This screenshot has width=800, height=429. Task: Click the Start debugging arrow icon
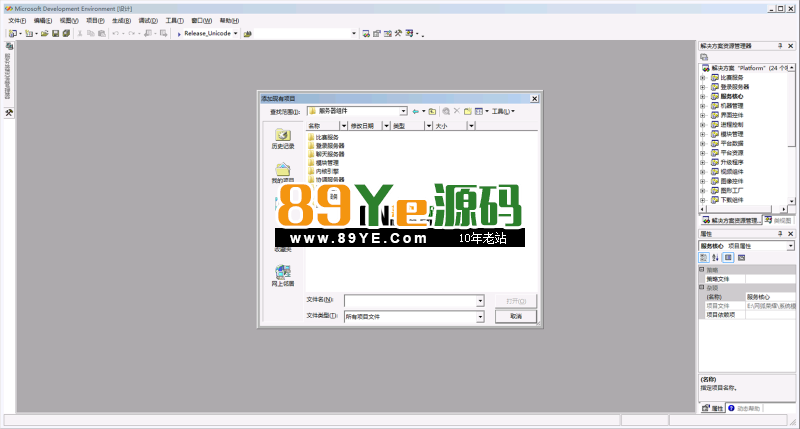click(179, 34)
